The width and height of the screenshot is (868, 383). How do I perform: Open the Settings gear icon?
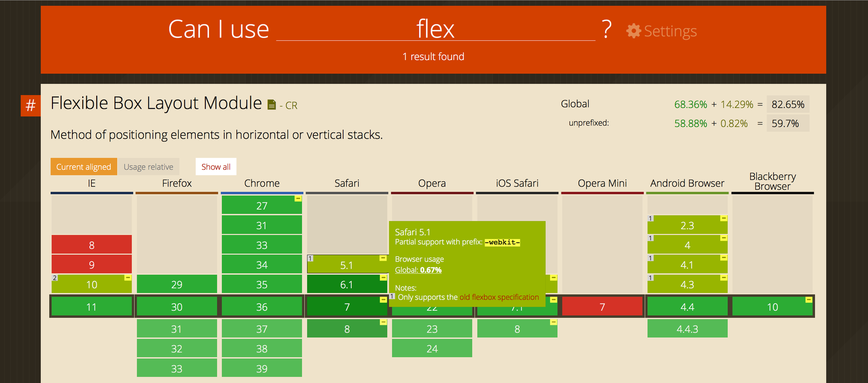pos(633,31)
